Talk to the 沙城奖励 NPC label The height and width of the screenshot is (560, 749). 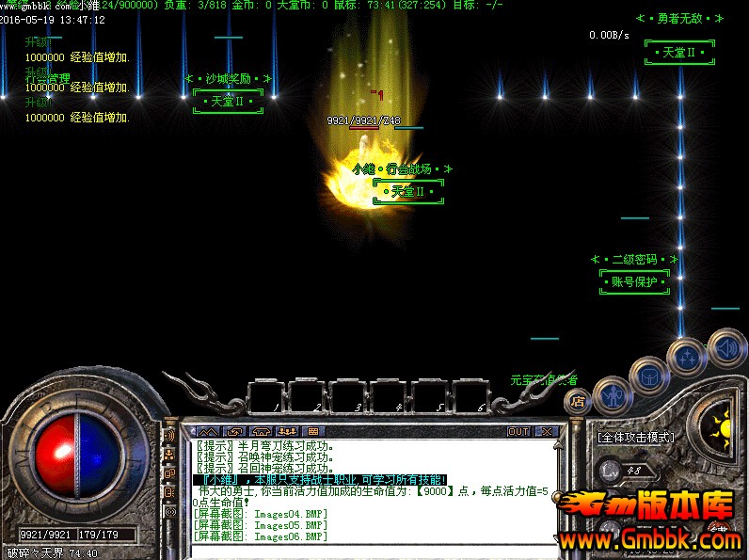pyautogui.click(x=229, y=78)
